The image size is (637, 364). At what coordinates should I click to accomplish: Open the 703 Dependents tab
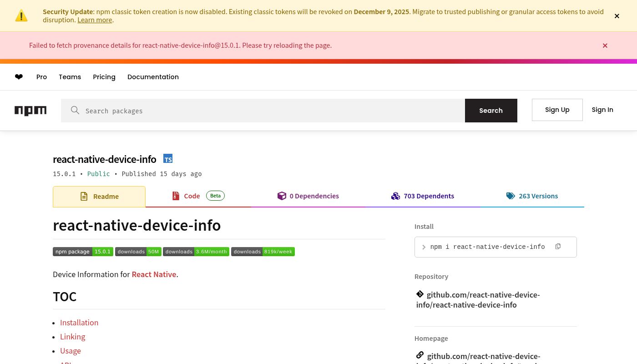(x=423, y=196)
